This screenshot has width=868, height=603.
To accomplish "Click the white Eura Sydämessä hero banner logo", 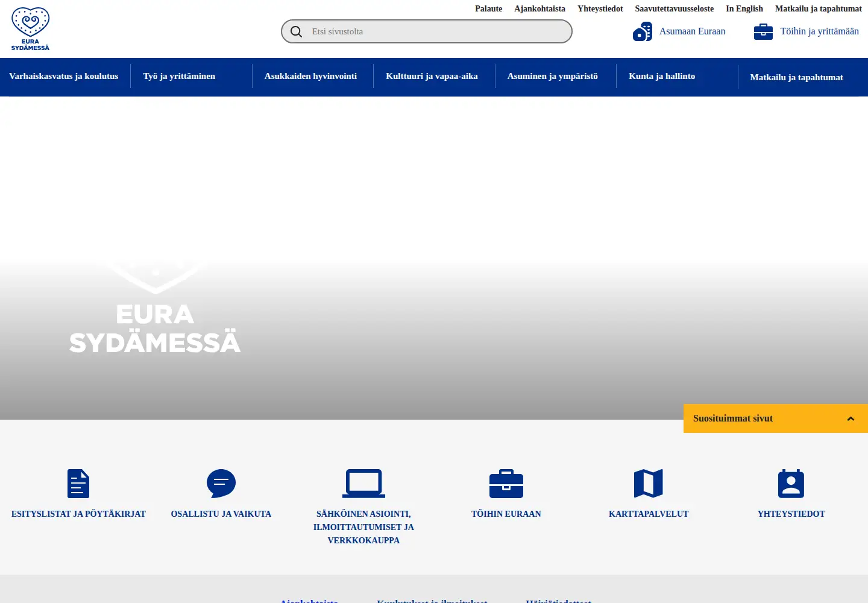I will pos(155,309).
